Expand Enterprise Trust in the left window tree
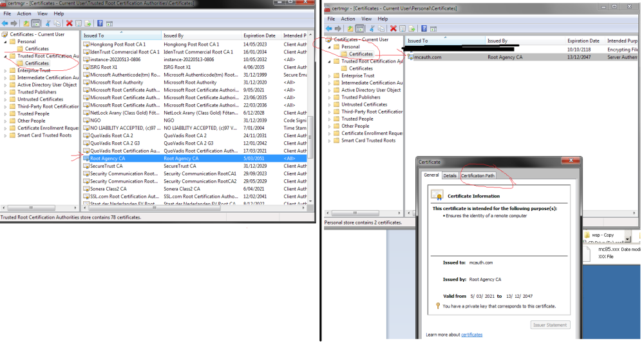644x343 pixels. coord(5,70)
